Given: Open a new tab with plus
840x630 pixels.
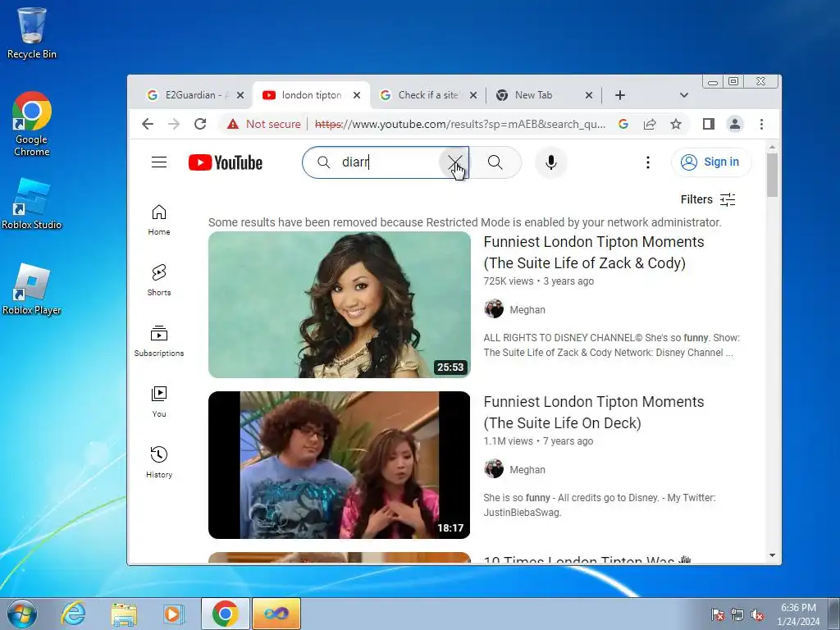Looking at the screenshot, I should 620,95.
